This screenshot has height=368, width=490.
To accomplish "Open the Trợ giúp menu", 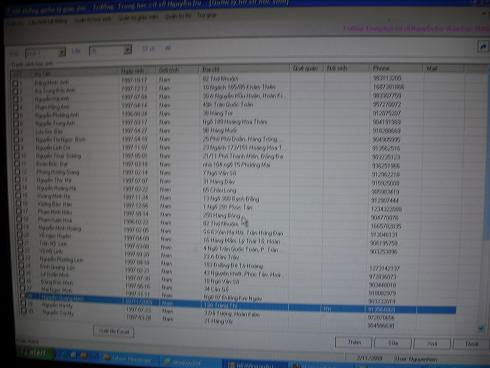I will click(x=206, y=15).
